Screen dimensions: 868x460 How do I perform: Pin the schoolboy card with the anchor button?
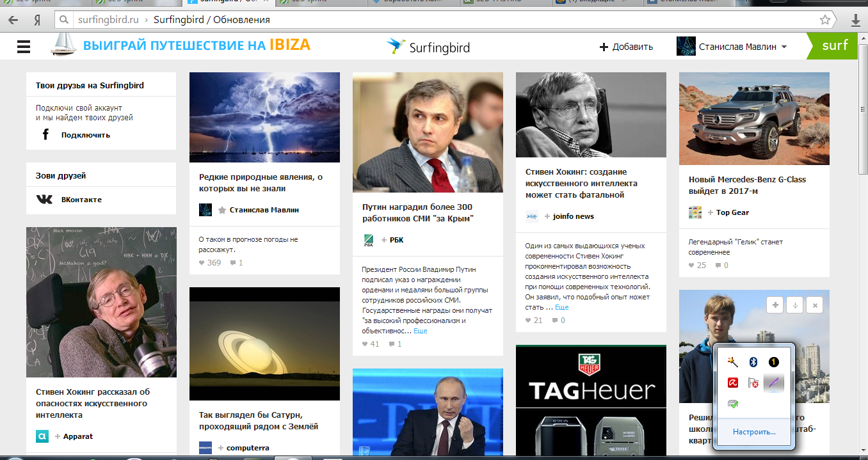794,305
